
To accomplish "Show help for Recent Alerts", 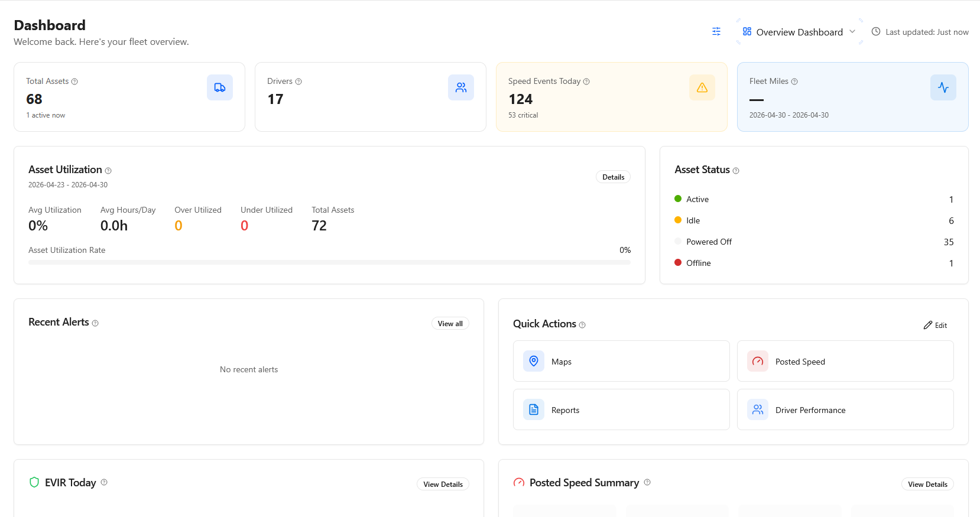I will [x=95, y=323].
